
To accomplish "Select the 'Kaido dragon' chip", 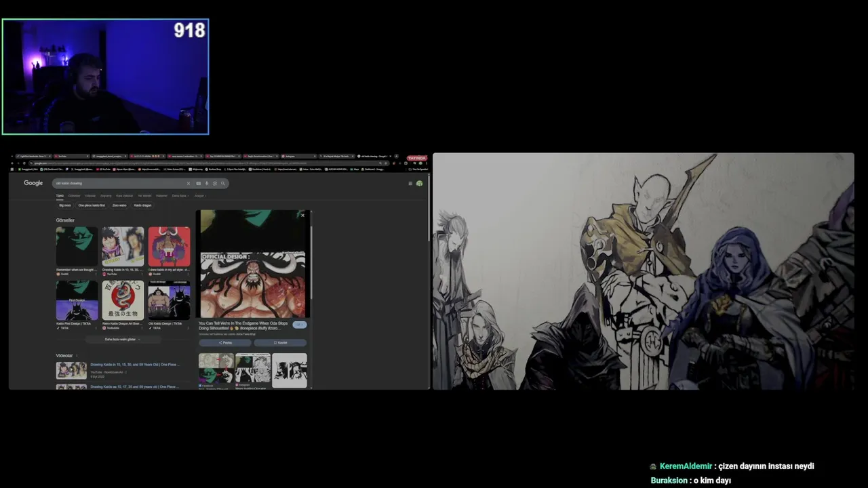I will [x=142, y=205].
